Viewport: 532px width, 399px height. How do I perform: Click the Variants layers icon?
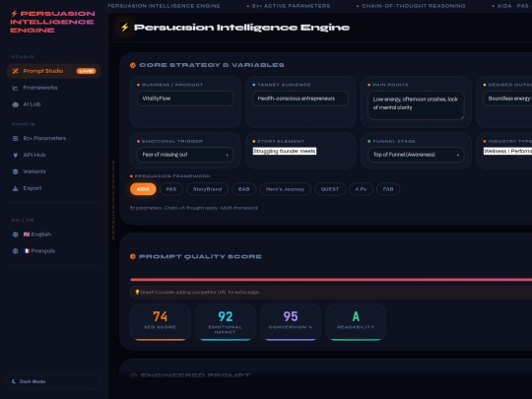point(15,171)
